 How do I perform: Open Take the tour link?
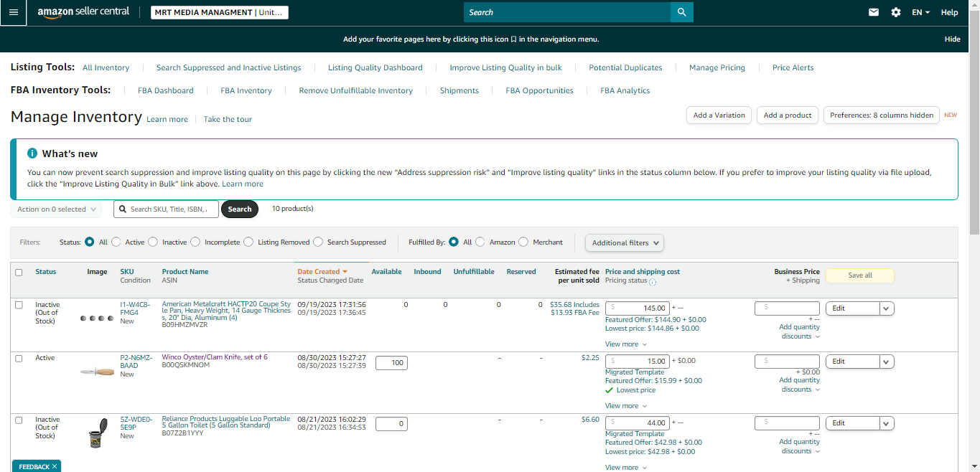228,119
